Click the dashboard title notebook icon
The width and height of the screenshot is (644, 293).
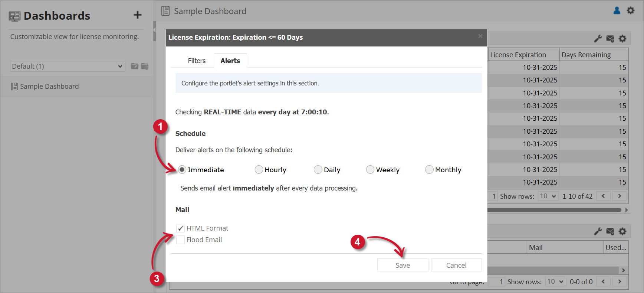165,11
